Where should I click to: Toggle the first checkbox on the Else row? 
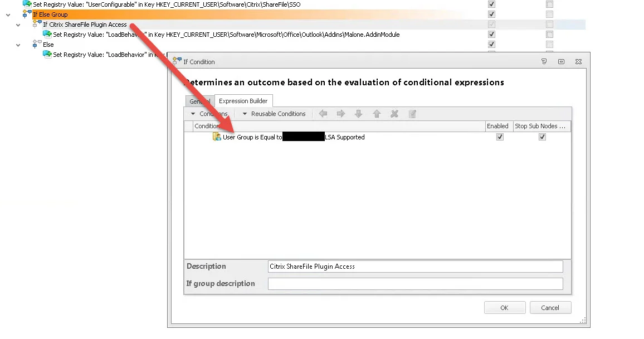491,45
